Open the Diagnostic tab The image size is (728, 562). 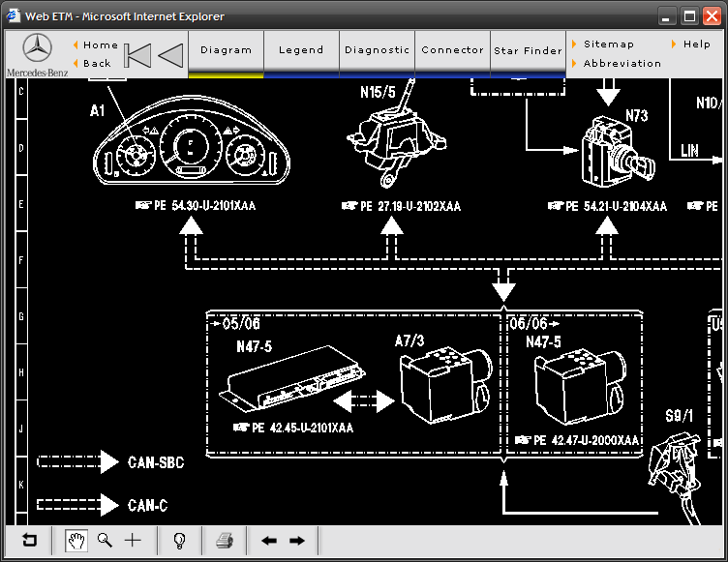(x=377, y=50)
